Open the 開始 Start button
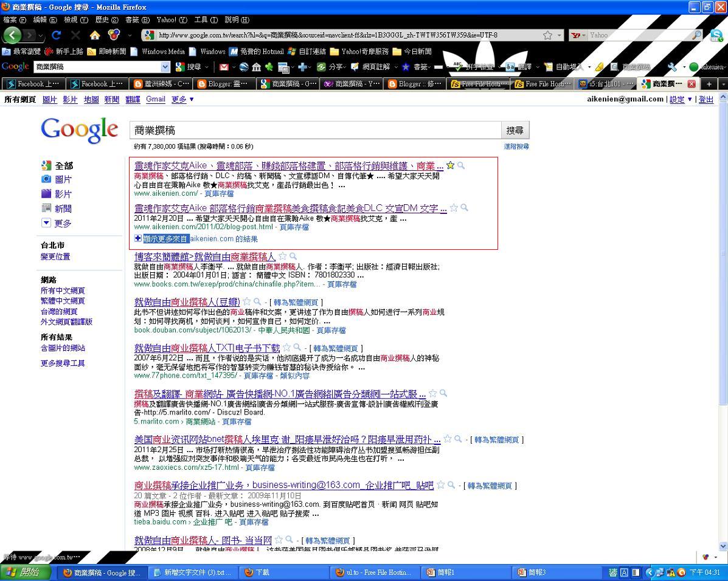 click(26, 572)
